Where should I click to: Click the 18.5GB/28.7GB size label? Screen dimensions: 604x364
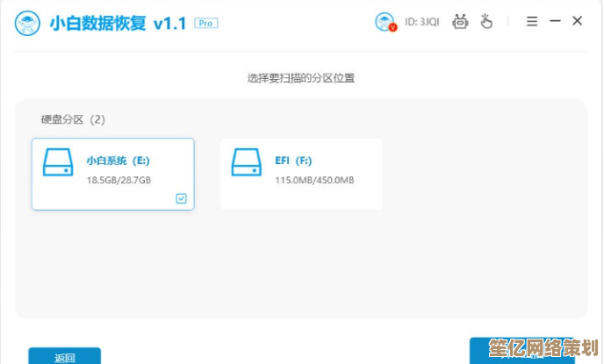119,180
